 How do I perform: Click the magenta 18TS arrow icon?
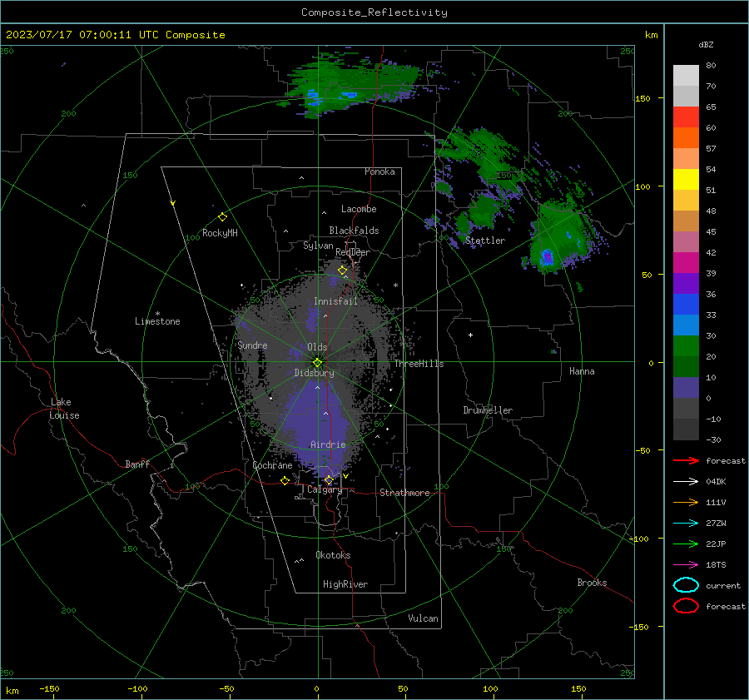click(x=686, y=565)
